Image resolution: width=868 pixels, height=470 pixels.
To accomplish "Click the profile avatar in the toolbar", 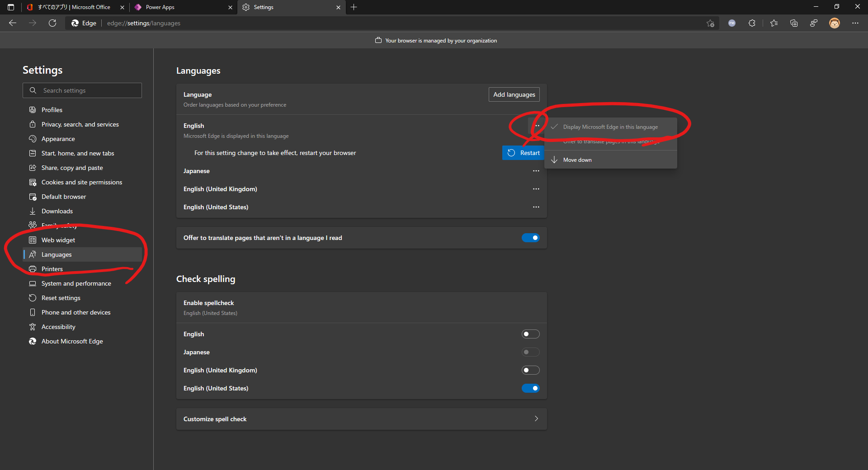I will tap(835, 23).
